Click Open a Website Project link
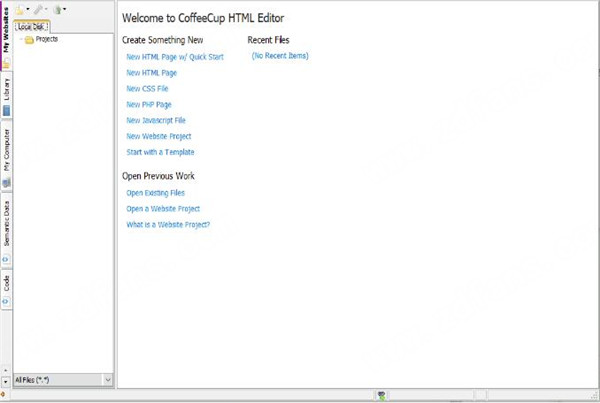The image size is (600, 403). [x=163, y=209]
